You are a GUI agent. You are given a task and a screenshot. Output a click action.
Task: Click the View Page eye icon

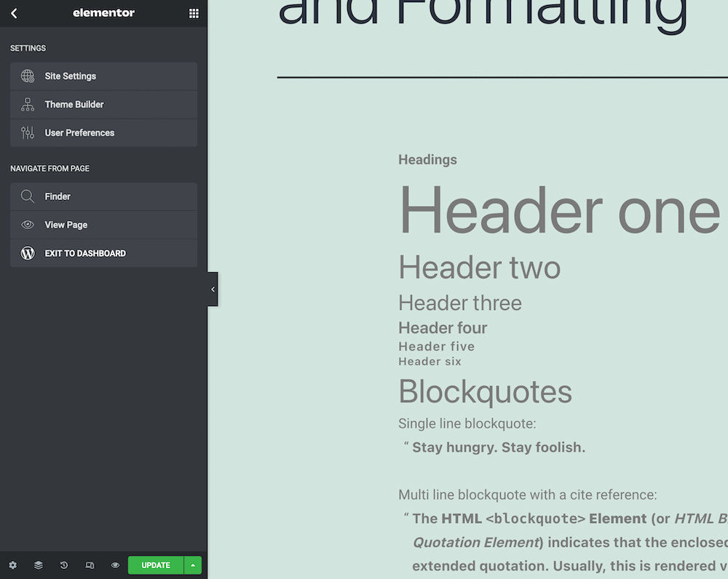28,225
